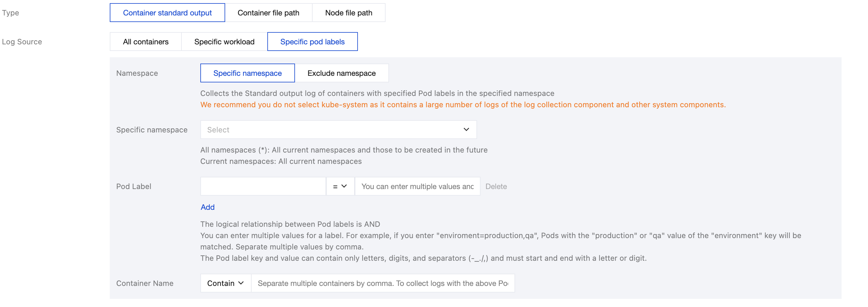Screen dimensions: 868x307
Task: Click the Pod Label key input field
Action: tap(263, 186)
